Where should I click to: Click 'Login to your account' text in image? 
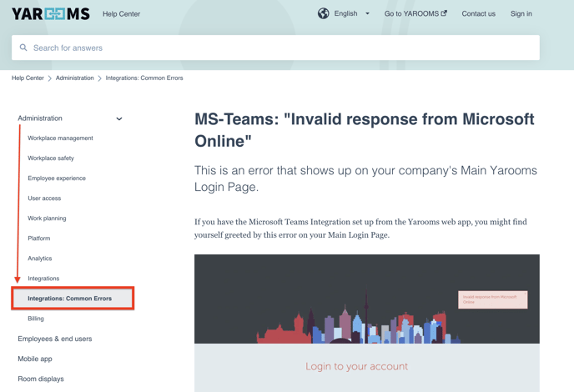pyautogui.click(x=356, y=366)
